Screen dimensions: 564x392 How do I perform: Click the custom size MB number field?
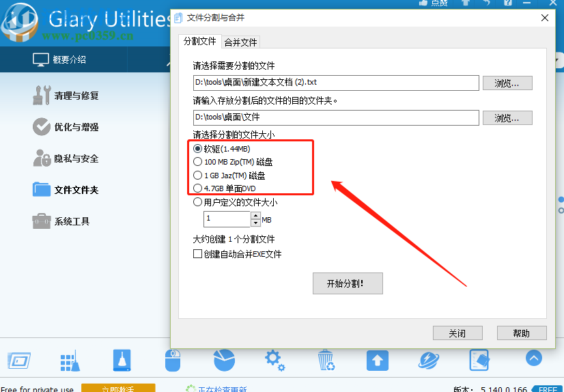coord(227,219)
